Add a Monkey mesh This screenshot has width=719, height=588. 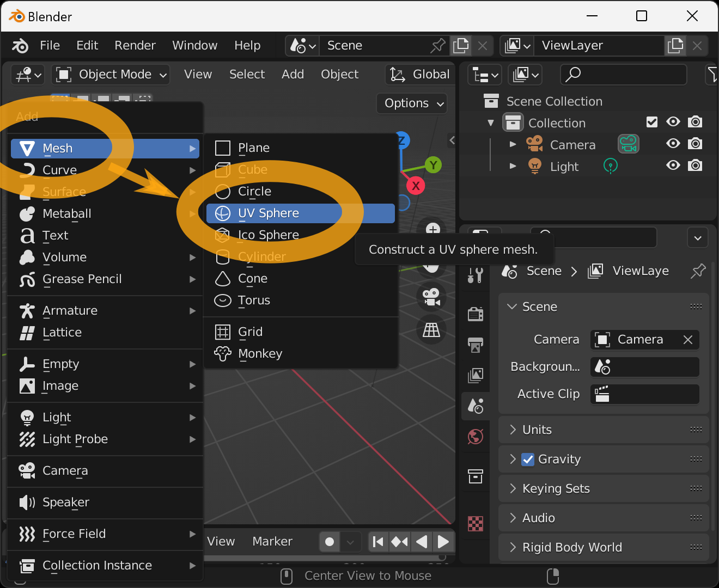pos(301,354)
